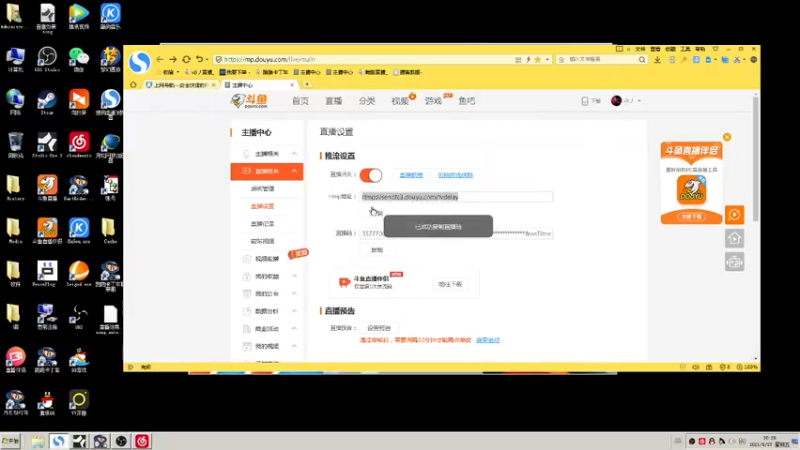The width and height of the screenshot is (800, 450).
Task: Open the 直播 nav item
Action: click(333, 101)
